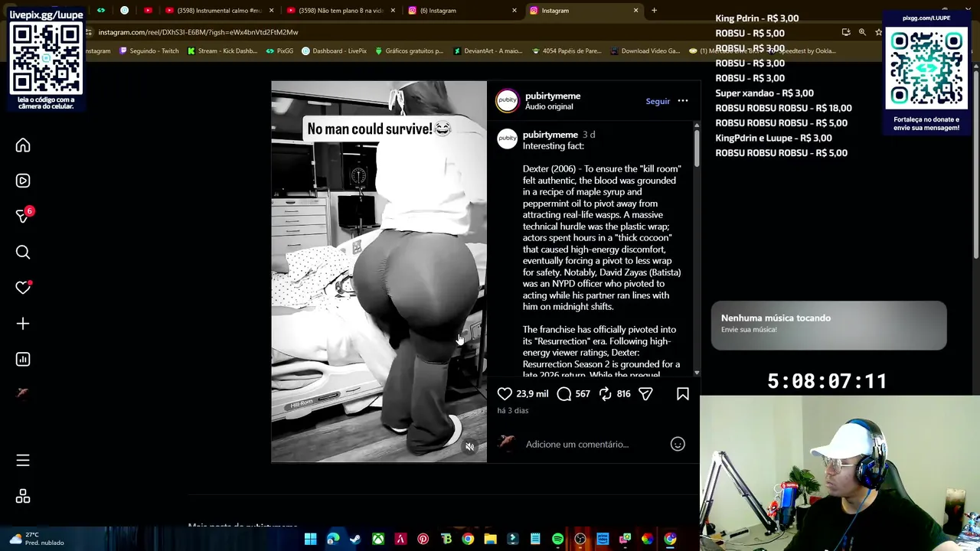Click the reel video to pause
This screenshot has height=551, width=980.
pyautogui.click(x=379, y=272)
